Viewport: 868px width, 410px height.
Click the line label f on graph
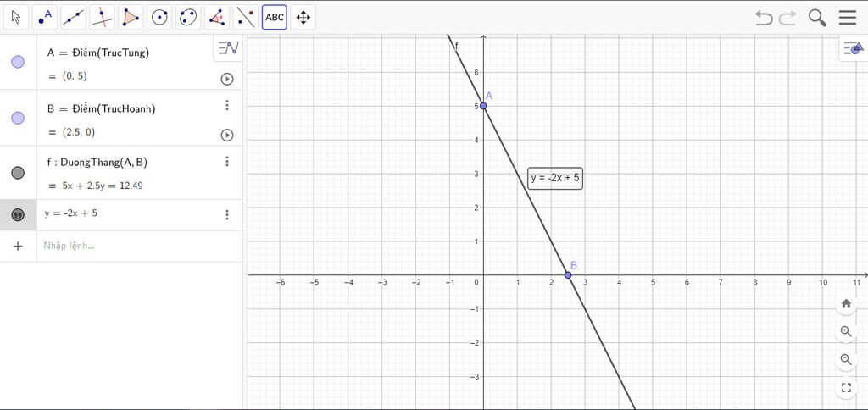pyautogui.click(x=457, y=47)
